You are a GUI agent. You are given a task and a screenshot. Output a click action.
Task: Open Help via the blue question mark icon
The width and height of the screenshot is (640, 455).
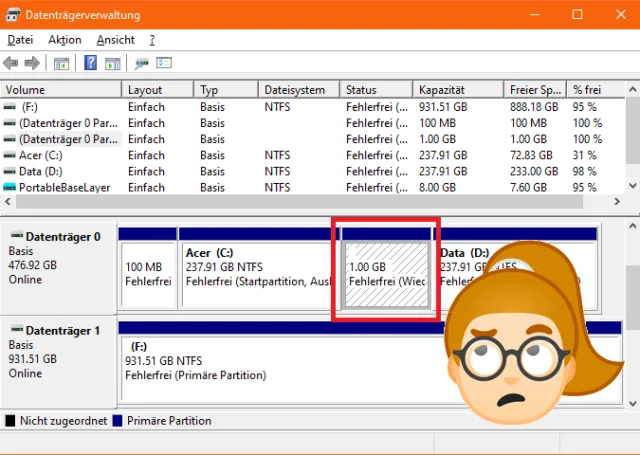click(90, 63)
